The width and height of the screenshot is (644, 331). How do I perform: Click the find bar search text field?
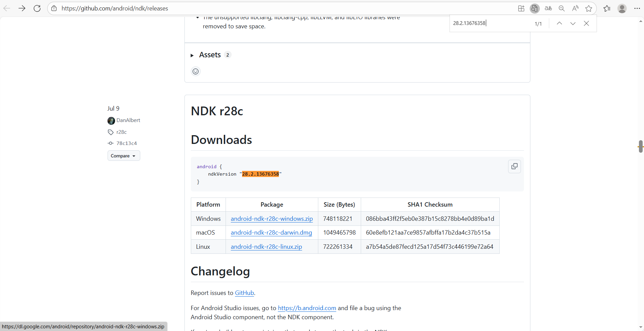click(491, 23)
